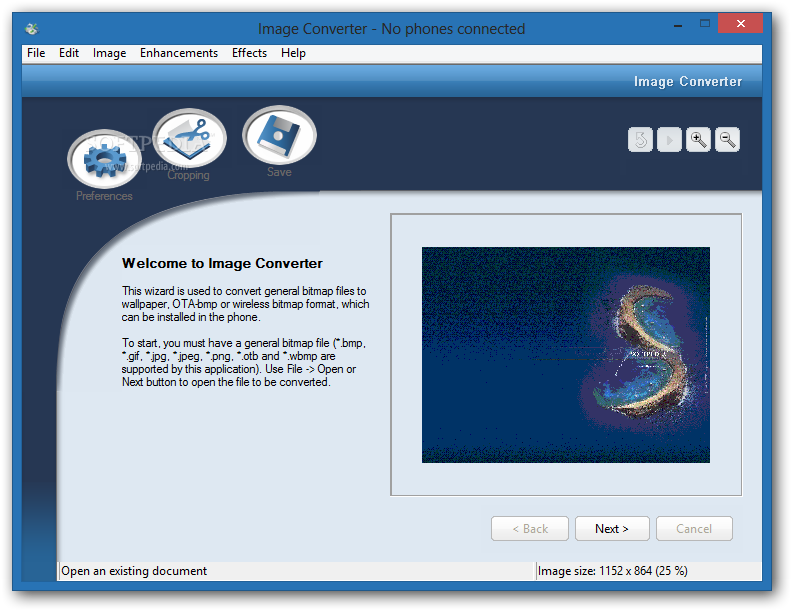
Task: Close the Image Converter window
Action: [740, 23]
